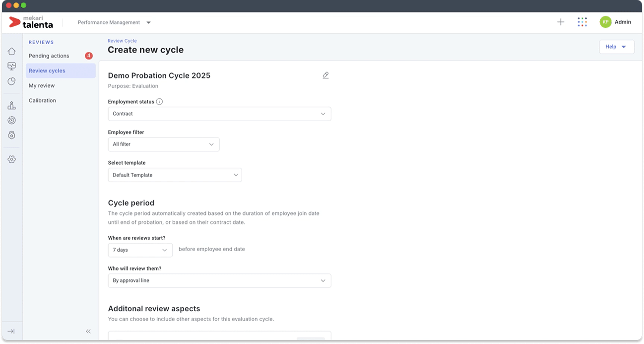Image resolution: width=644 pixels, height=344 pixels.
Task: Open the Employee filter dropdown
Action: 164,144
